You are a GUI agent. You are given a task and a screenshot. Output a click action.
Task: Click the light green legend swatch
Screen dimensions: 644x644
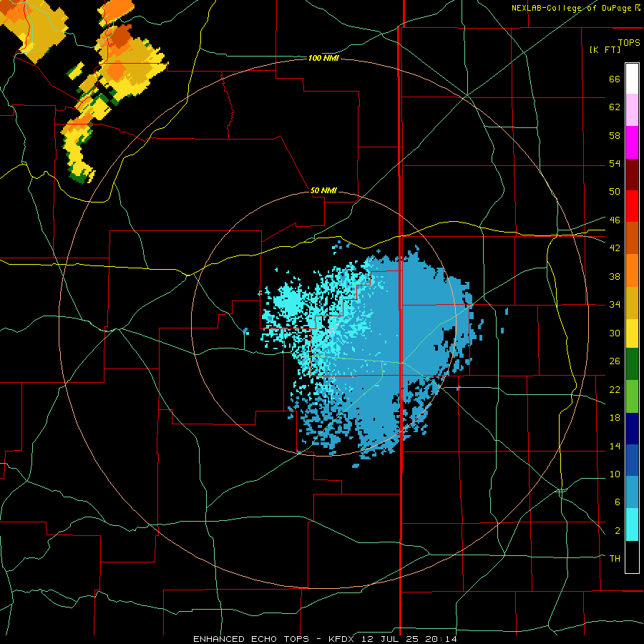click(632, 396)
